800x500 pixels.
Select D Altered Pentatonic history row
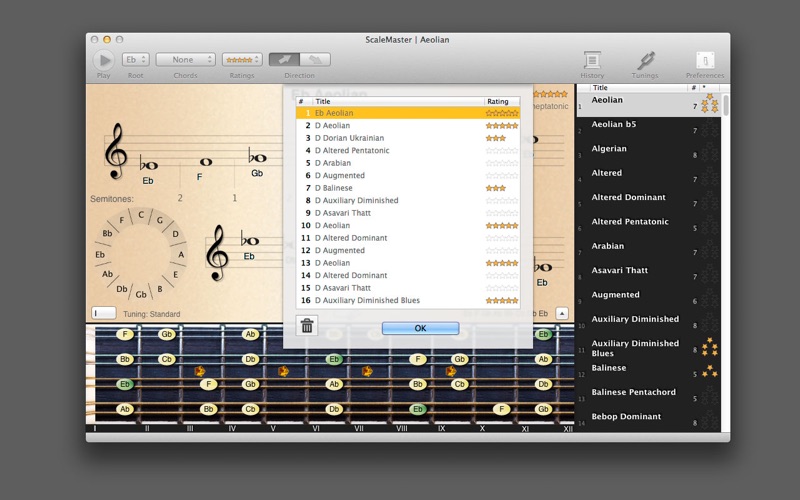coord(408,151)
